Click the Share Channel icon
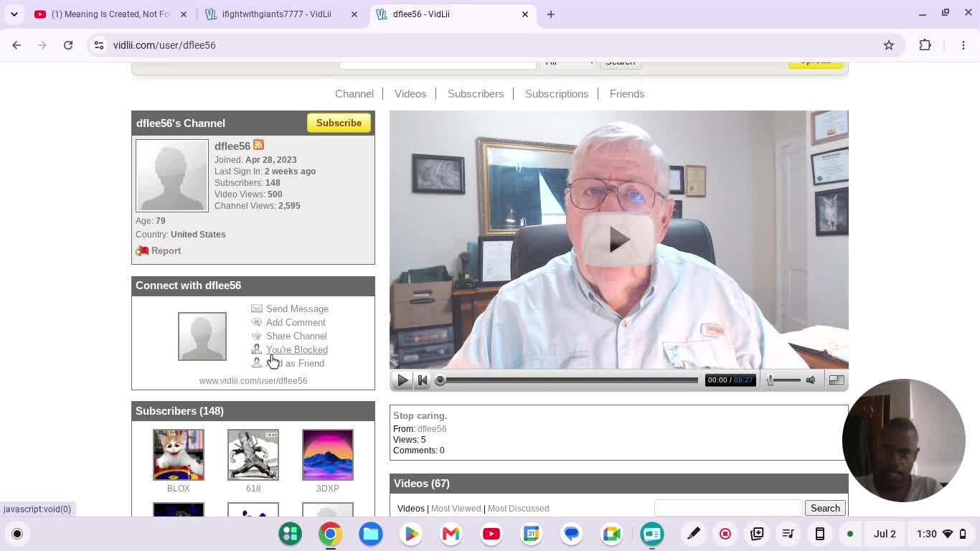Image resolution: width=980 pixels, height=551 pixels. [257, 336]
